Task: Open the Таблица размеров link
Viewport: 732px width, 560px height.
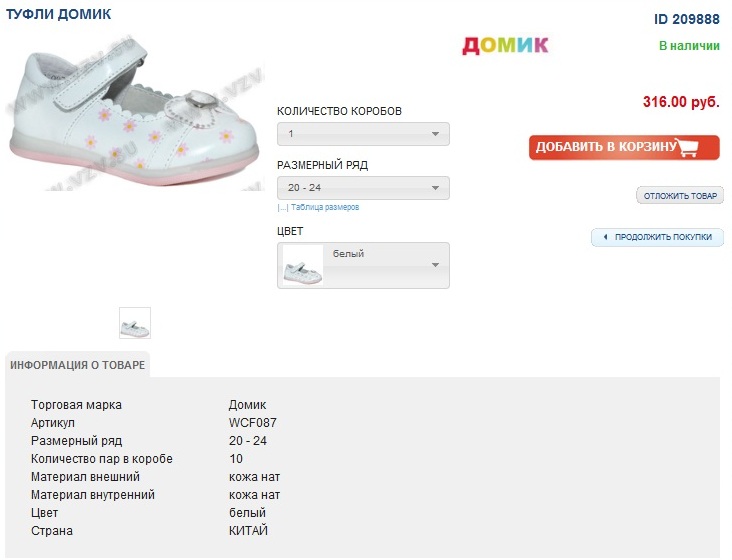Action: [325, 208]
